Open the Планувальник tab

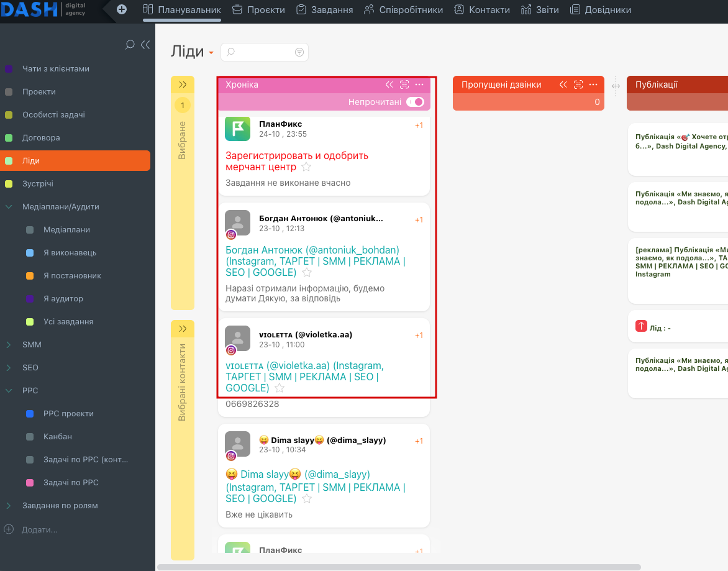(x=182, y=10)
